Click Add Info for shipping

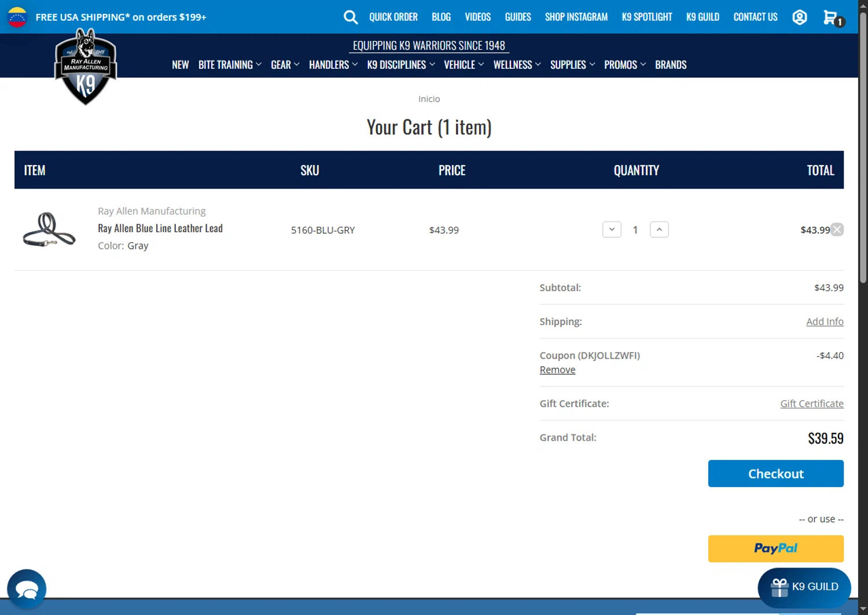[825, 322]
